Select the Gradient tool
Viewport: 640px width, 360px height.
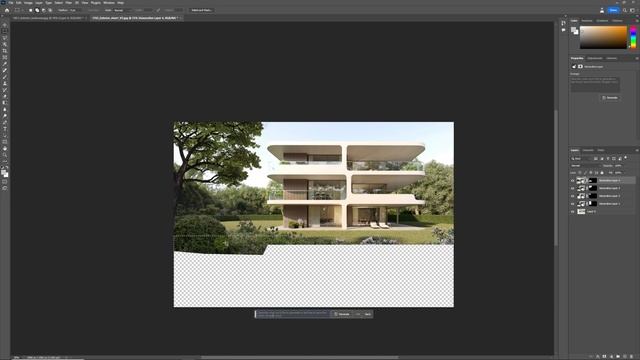5,103
